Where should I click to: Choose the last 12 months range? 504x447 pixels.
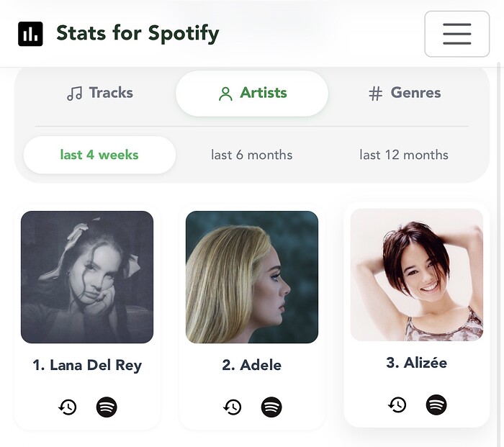[x=404, y=155]
